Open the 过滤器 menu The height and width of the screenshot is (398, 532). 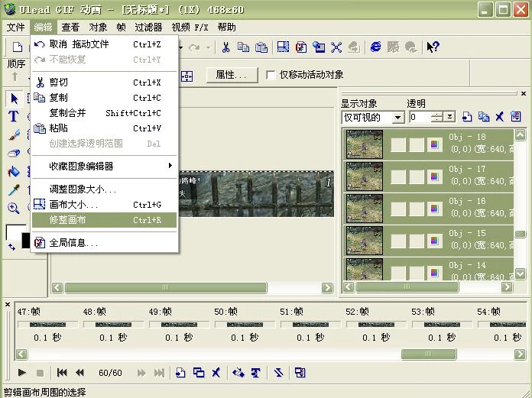[x=148, y=28]
